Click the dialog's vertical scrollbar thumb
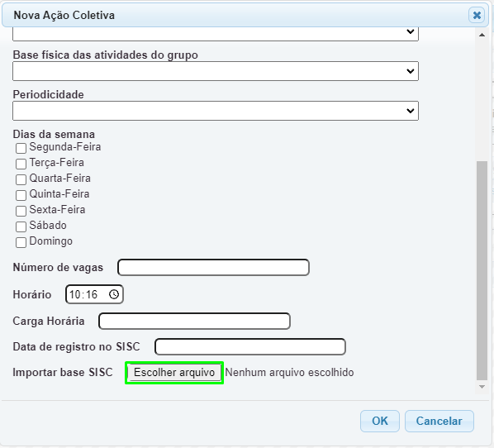494x448 pixels. [x=482, y=271]
